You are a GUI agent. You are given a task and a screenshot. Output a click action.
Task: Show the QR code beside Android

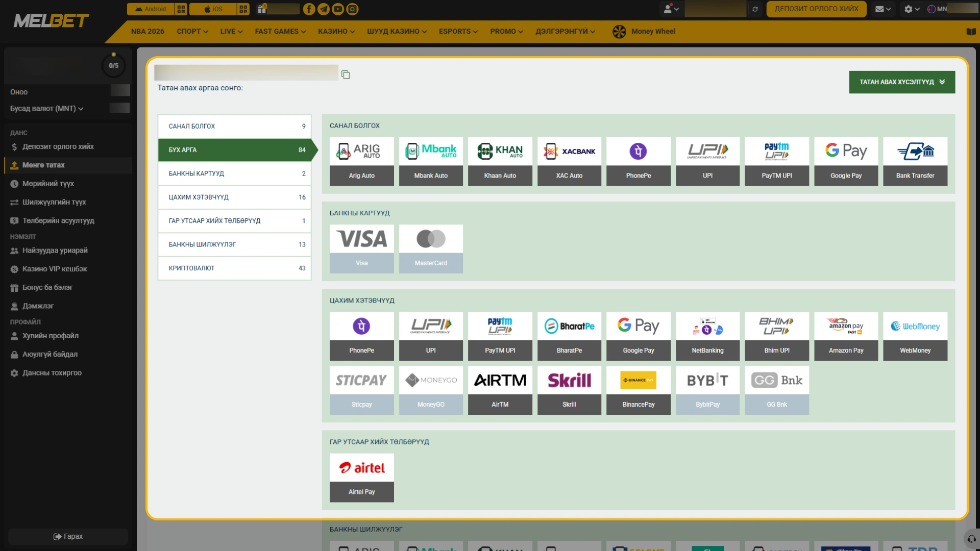click(x=181, y=9)
